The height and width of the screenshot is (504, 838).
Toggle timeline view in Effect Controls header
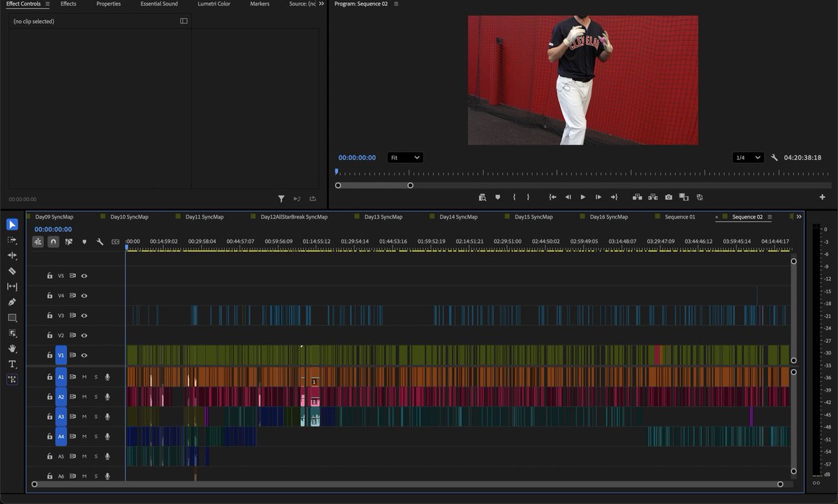[184, 21]
